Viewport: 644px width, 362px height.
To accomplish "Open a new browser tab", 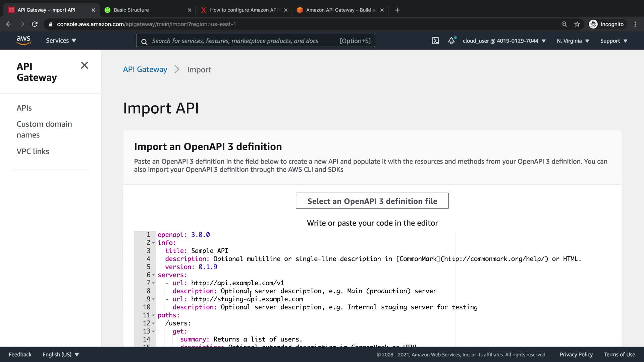I will [x=397, y=10].
